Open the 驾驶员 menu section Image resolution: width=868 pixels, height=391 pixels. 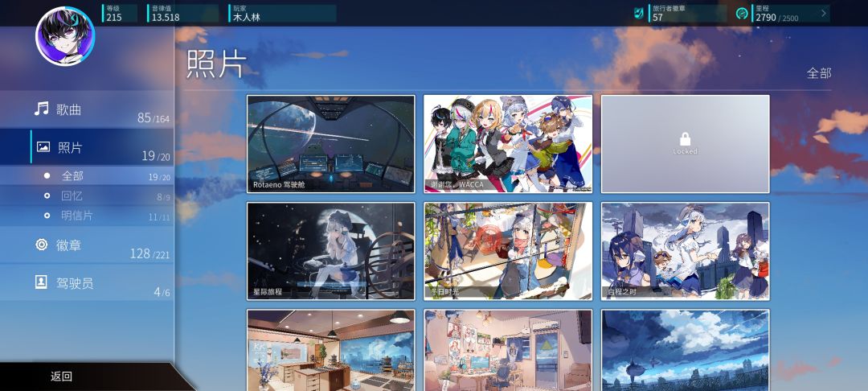pos(87,282)
